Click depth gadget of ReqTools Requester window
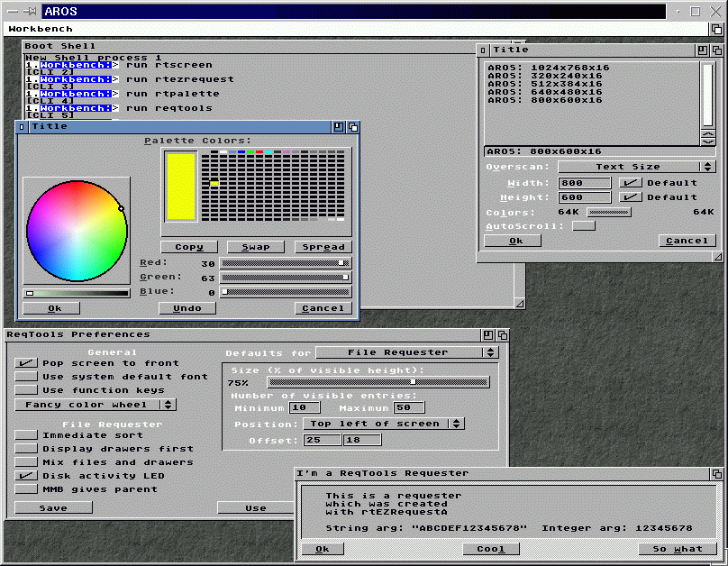This screenshot has width=728, height=566. 717,473
